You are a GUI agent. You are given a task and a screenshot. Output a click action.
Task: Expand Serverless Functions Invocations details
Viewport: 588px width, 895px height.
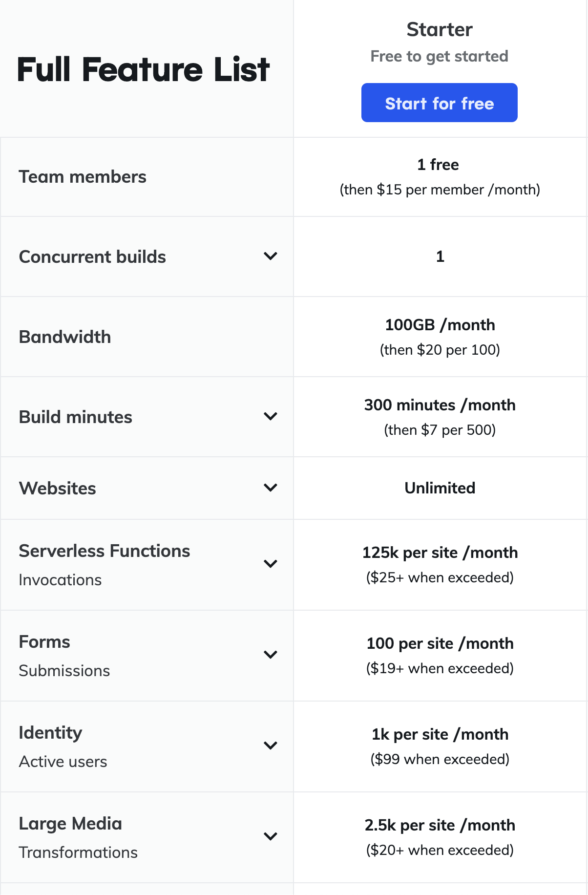pyautogui.click(x=270, y=564)
